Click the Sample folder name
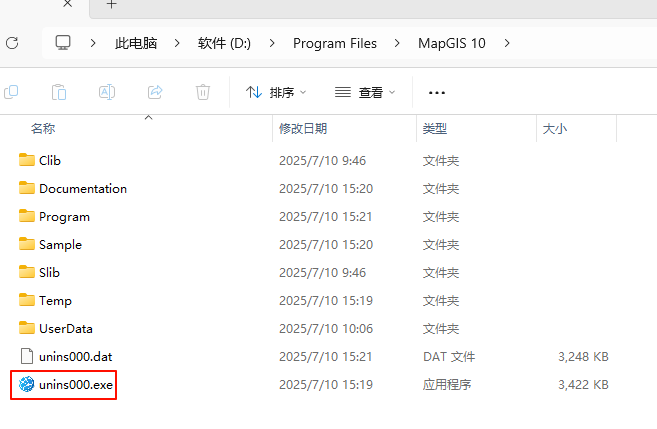The height and width of the screenshot is (429, 657). click(60, 245)
